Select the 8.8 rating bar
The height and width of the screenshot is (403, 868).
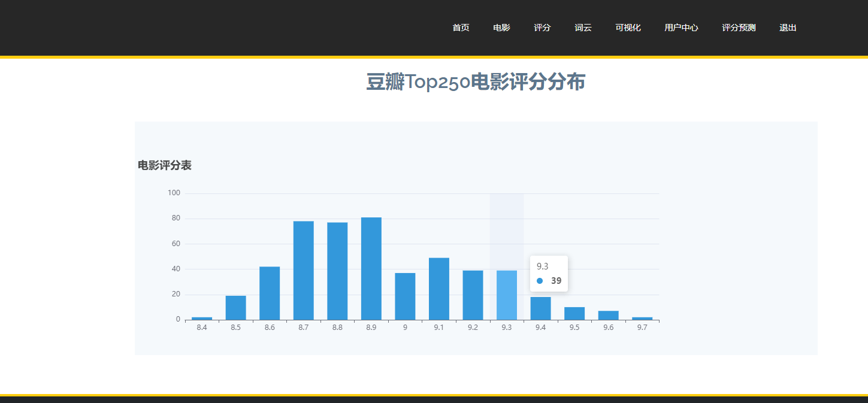(337, 271)
